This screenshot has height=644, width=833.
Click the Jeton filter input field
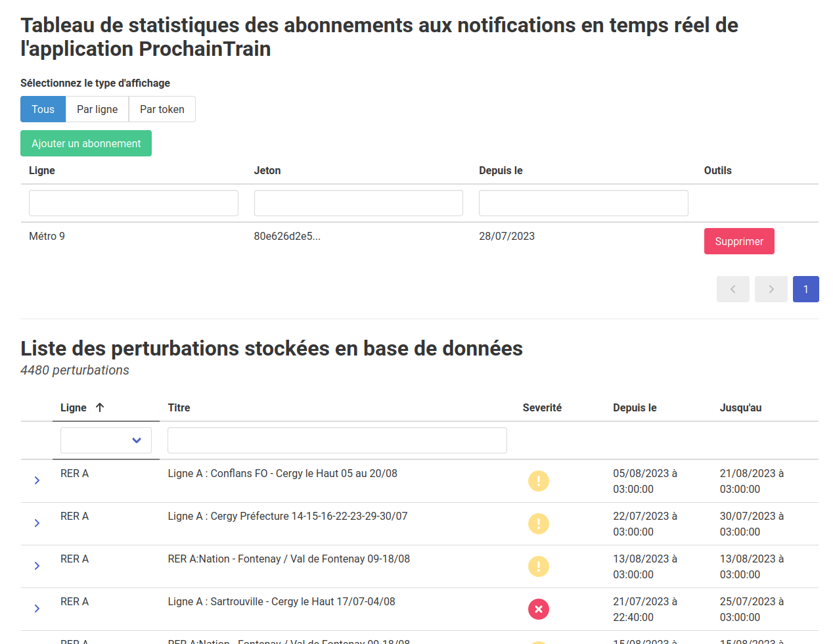(358, 203)
